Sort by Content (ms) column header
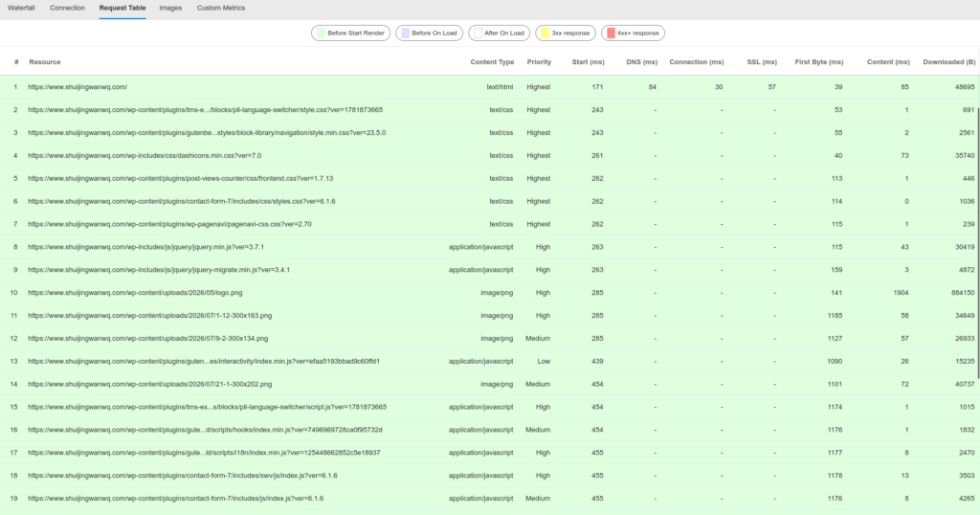Viewport: 980px width, 515px height. click(x=888, y=62)
